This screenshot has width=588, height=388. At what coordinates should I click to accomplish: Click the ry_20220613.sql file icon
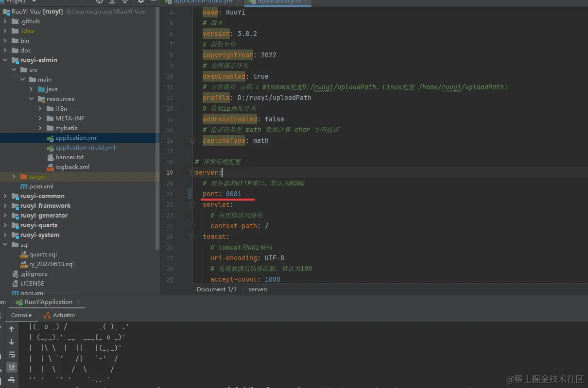click(24, 264)
